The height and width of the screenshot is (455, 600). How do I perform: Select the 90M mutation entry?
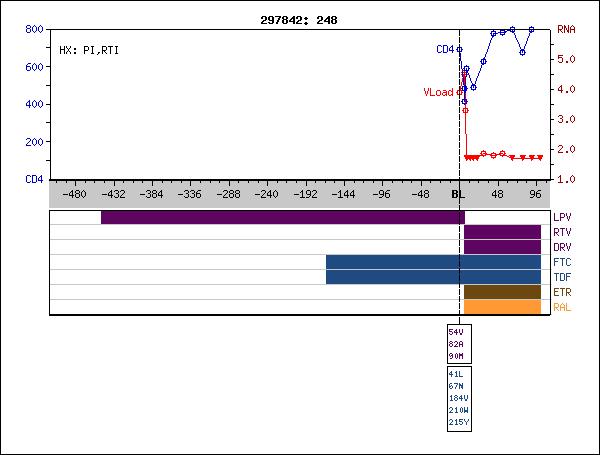[456, 356]
